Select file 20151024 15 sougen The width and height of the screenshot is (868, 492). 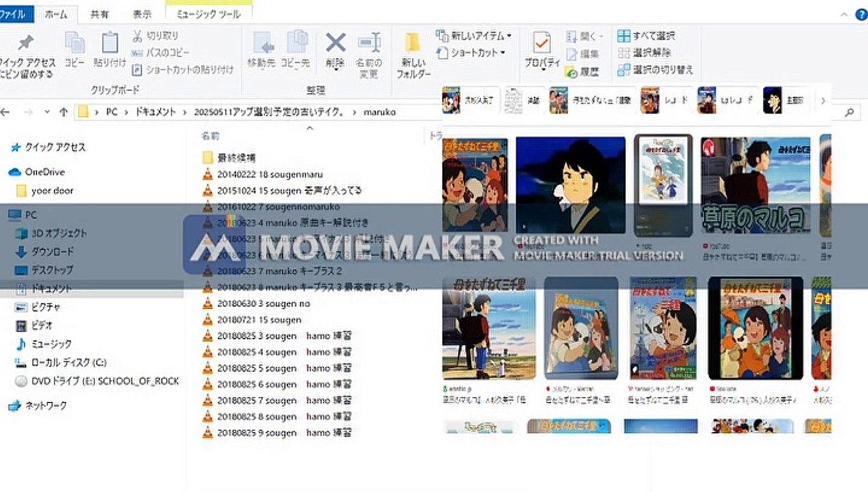(x=282, y=191)
